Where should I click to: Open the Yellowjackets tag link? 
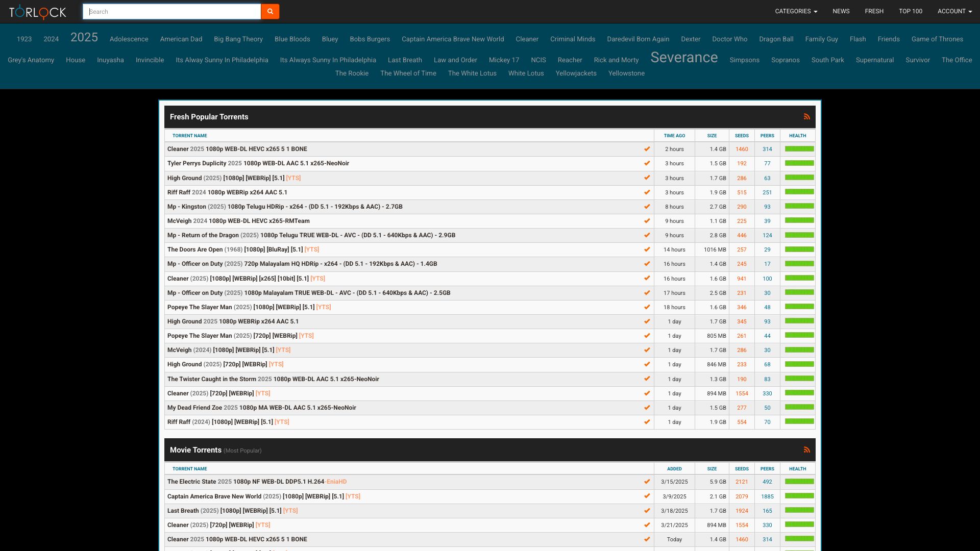(576, 73)
